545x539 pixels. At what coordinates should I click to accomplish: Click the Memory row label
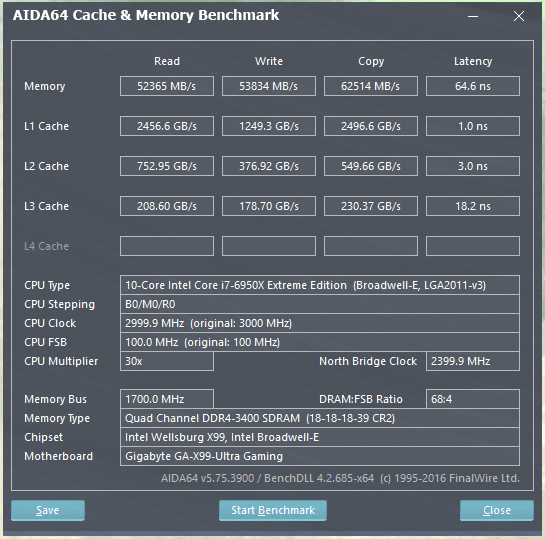coord(44,86)
